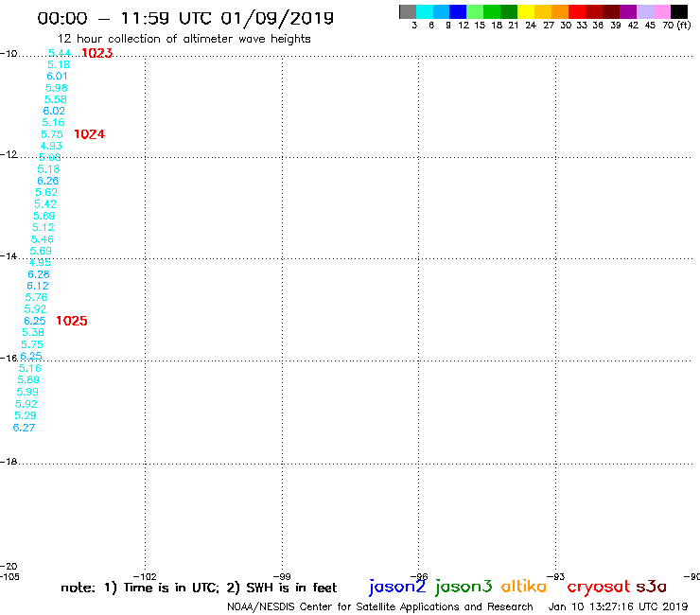Select the pink swatch in the color scale

click(662, 11)
